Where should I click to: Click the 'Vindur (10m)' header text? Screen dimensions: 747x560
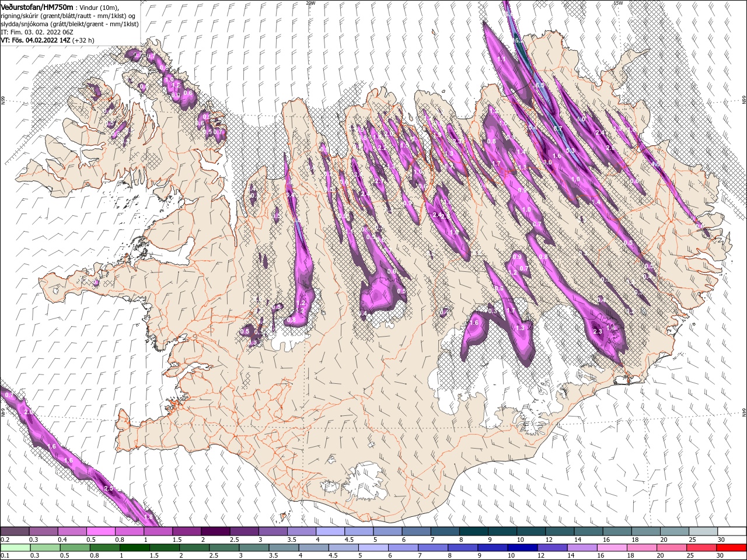pos(99,7)
